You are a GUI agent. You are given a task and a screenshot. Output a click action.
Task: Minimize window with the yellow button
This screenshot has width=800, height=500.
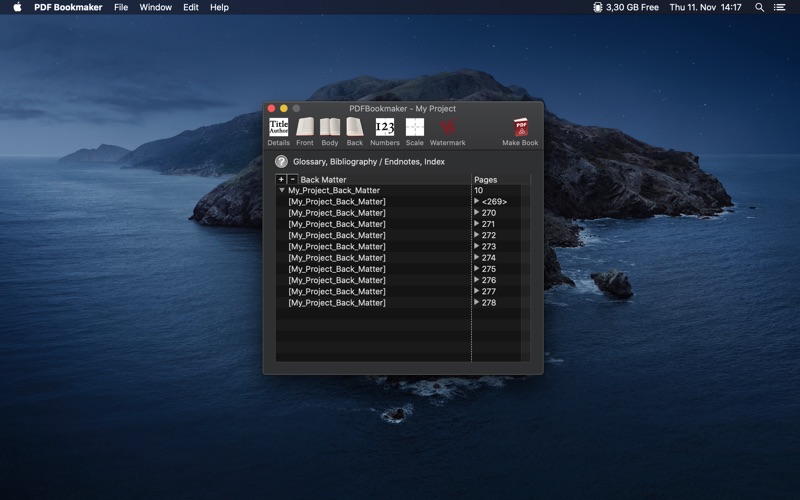point(284,108)
